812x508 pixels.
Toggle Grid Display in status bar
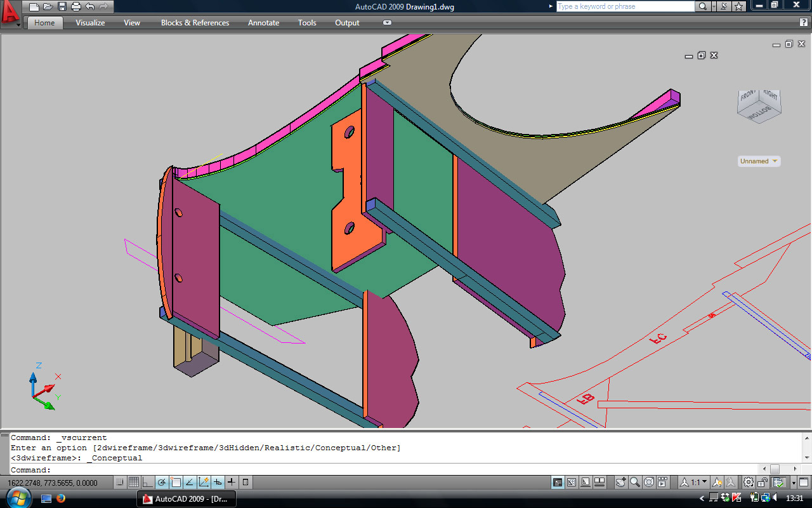pyautogui.click(x=134, y=483)
